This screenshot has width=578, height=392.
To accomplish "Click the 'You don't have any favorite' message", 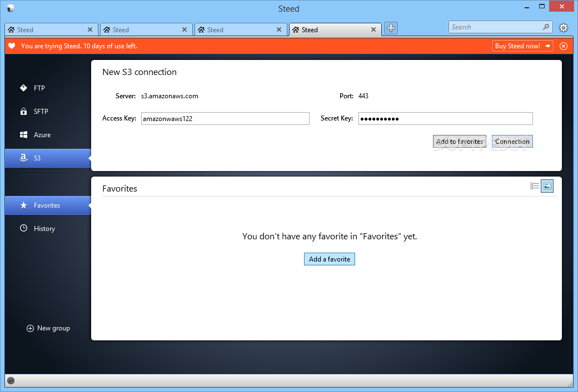I will tap(330, 237).
